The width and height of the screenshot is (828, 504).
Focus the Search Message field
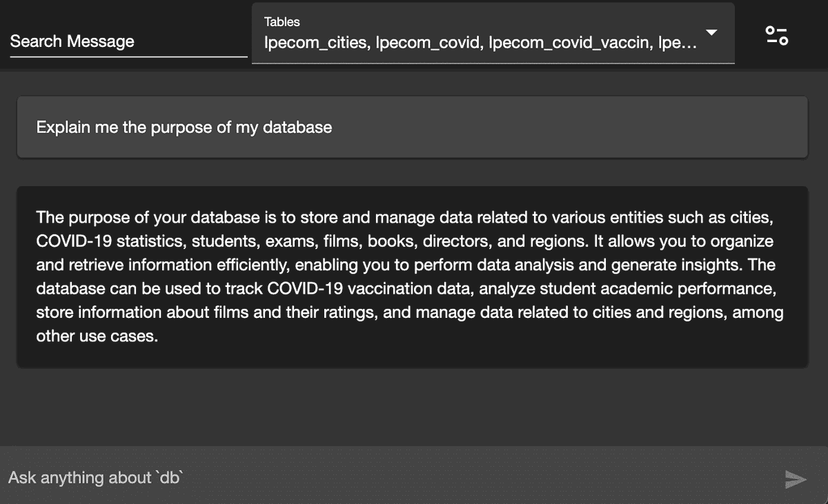128,41
